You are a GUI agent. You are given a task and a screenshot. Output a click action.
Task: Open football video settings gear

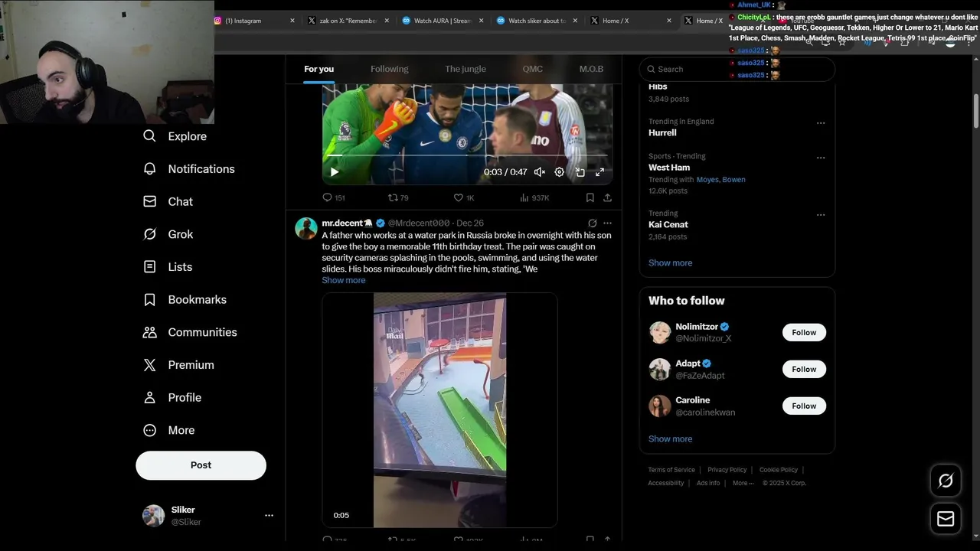click(560, 172)
